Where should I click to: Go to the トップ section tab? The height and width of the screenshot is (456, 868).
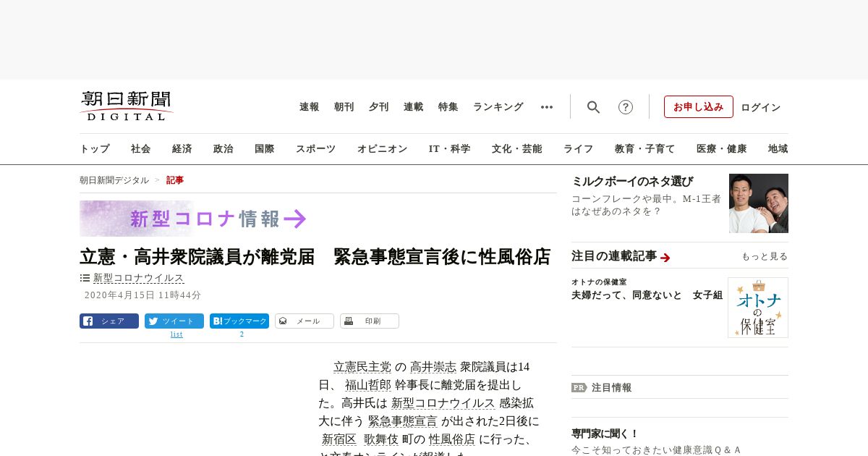click(x=95, y=149)
